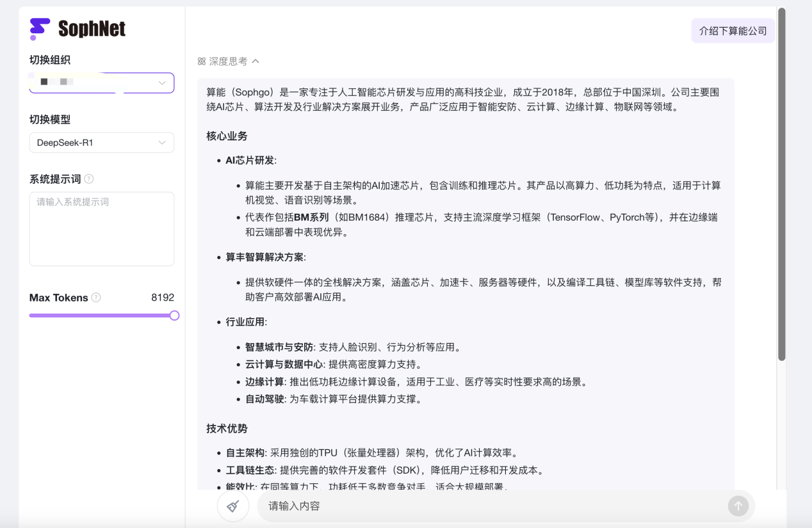812x528 pixels.
Task: Click the 核心业务 heading
Action: [x=227, y=136]
